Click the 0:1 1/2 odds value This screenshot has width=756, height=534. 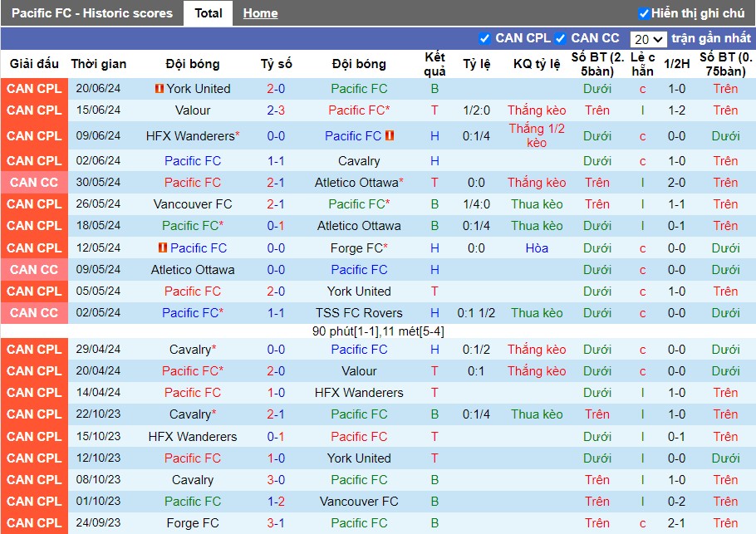point(476,313)
